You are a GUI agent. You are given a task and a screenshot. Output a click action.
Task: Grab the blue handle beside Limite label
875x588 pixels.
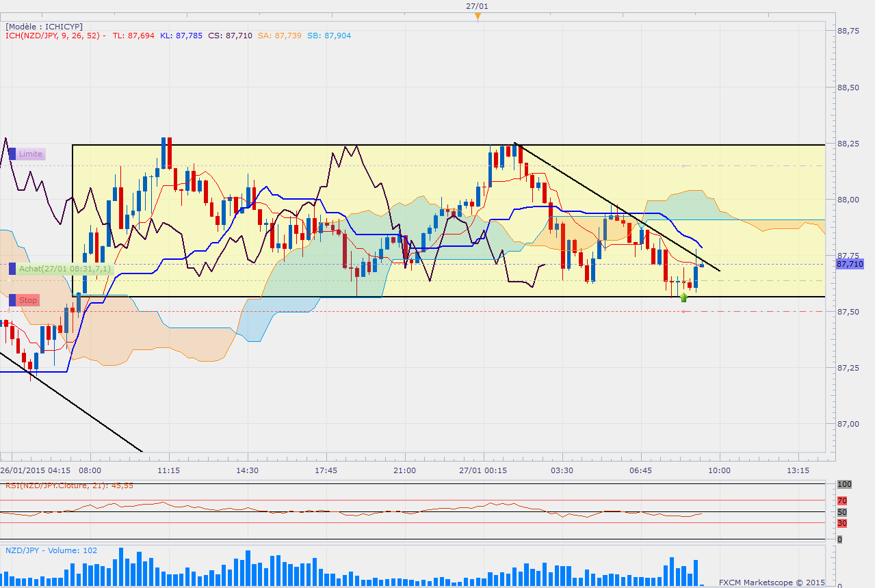pyautogui.click(x=12, y=154)
